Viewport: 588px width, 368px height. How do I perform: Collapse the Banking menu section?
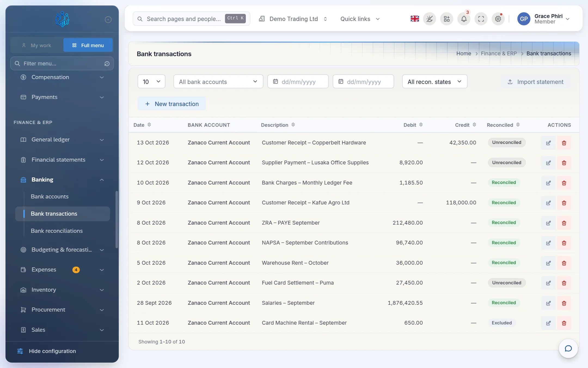coord(62,180)
